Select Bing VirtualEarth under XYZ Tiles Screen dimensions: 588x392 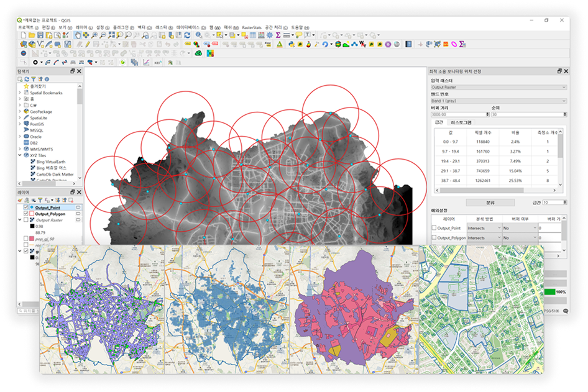point(51,162)
